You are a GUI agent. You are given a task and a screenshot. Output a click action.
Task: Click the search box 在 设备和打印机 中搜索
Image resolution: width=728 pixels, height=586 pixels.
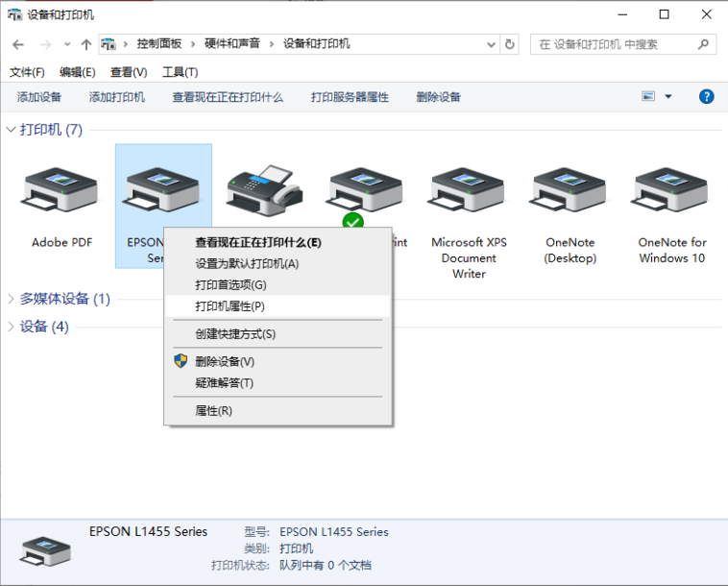point(623,44)
